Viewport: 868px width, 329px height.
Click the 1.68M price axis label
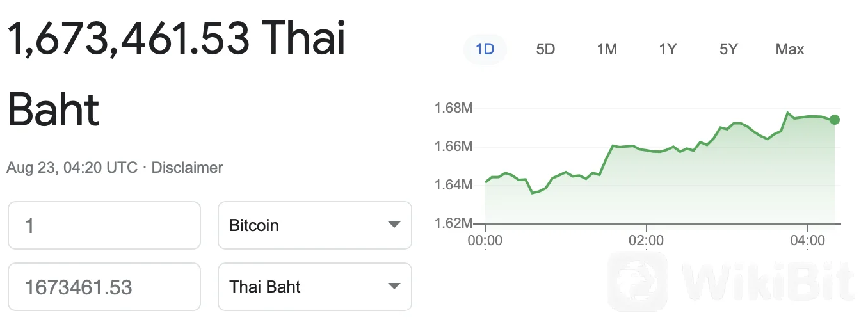pos(453,108)
